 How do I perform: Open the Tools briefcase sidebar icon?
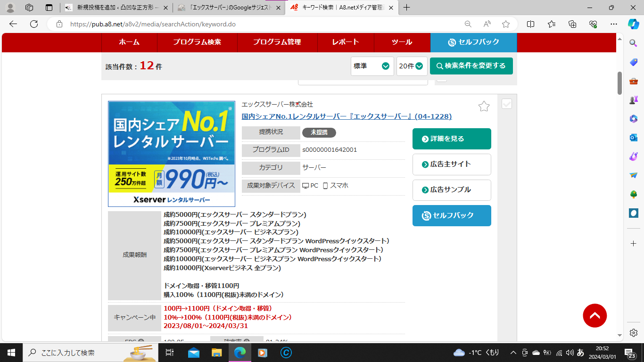(x=633, y=81)
